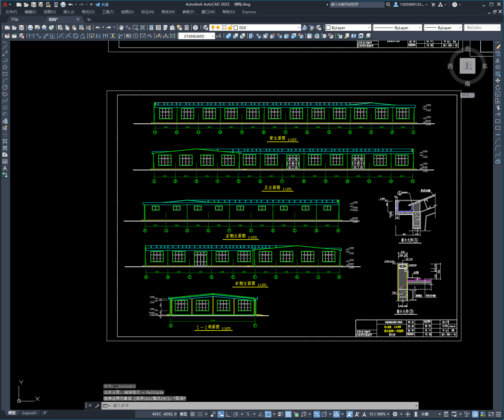Image resolution: width=504 pixels, height=420 pixels.
Task: Click the 模型 model space status button
Action: tap(184, 414)
